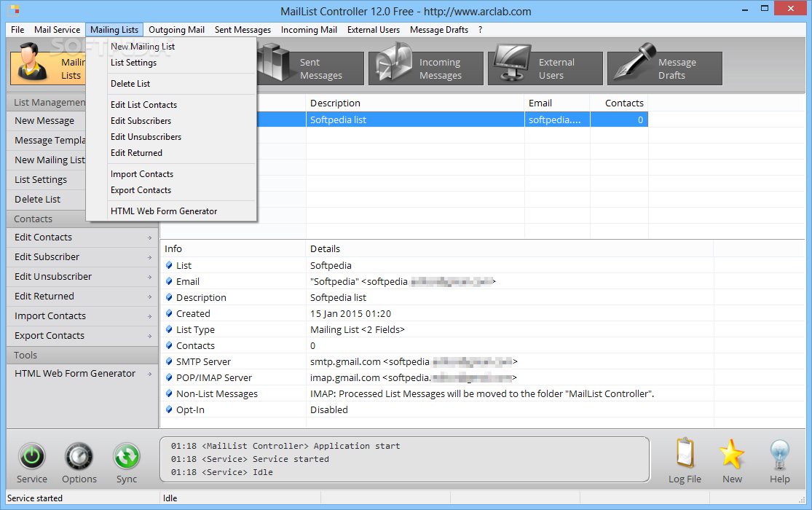This screenshot has width=812, height=510.
Task: Click the icon beside SMTP Server row
Action: click(x=169, y=362)
